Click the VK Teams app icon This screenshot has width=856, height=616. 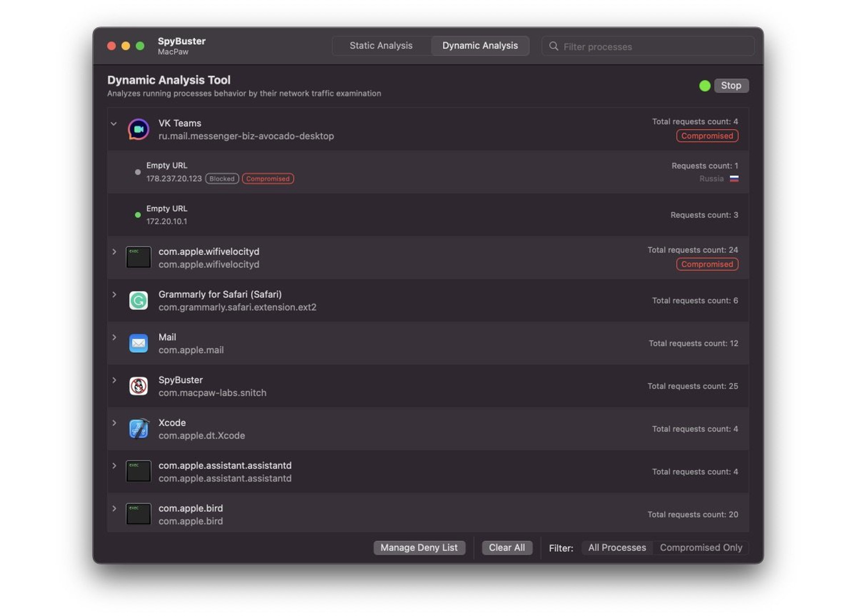tap(138, 129)
